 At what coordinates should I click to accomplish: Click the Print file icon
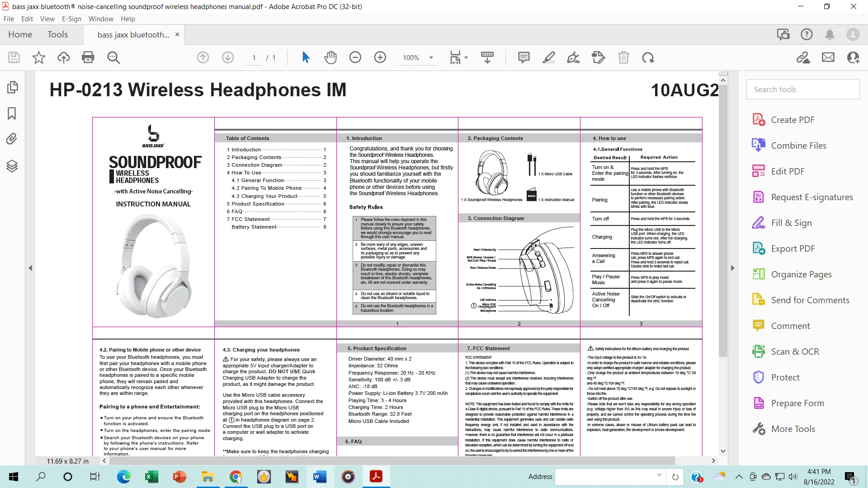click(88, 57)
